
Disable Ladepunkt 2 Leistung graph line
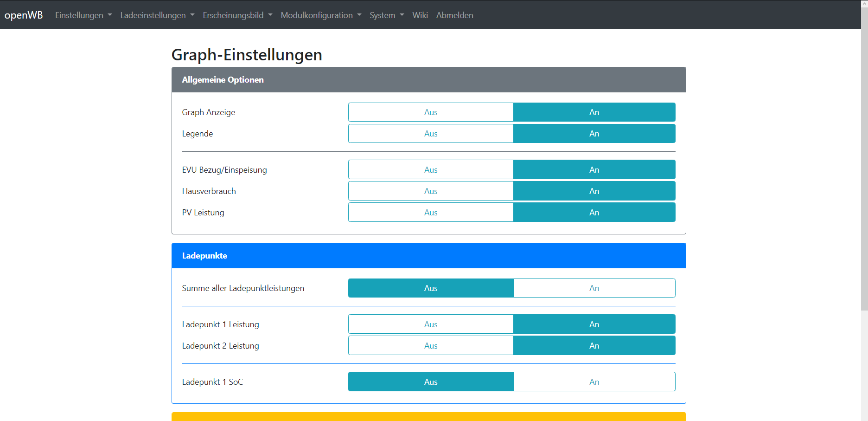pyautogui.click(x=431, y=346)
